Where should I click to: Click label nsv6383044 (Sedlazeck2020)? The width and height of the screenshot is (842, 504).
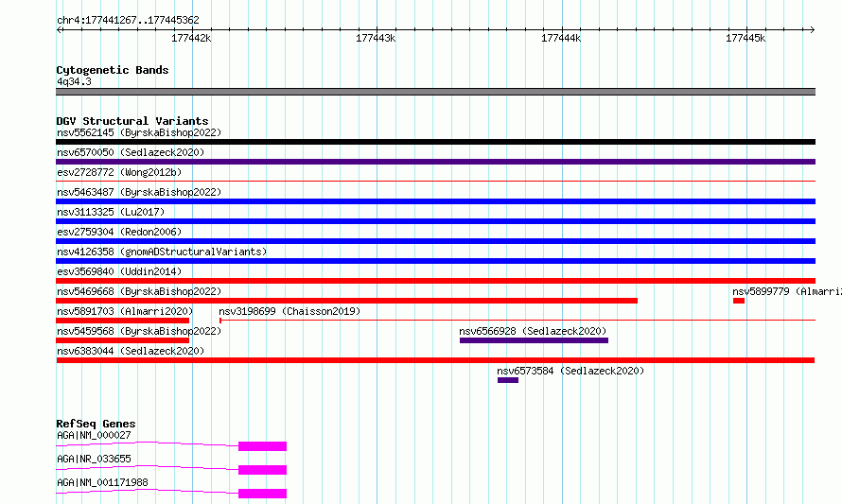coord(131,351)
